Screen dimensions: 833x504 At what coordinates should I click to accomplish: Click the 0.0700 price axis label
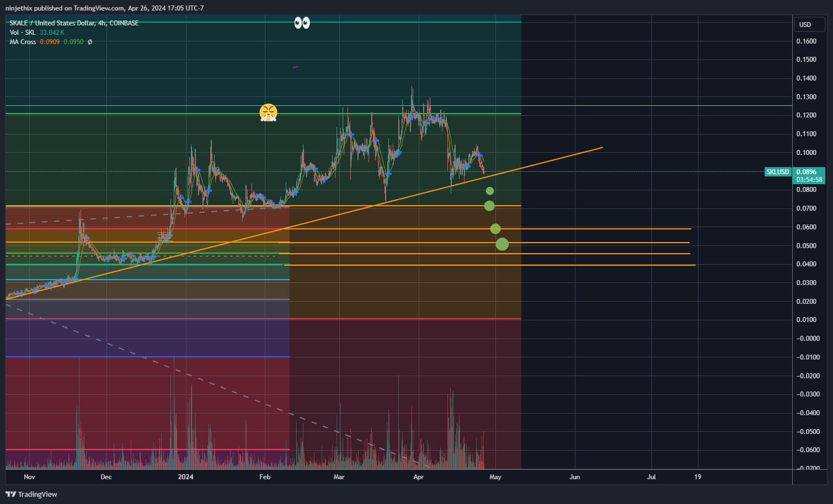pyautogui.click(x=807, y=208)
